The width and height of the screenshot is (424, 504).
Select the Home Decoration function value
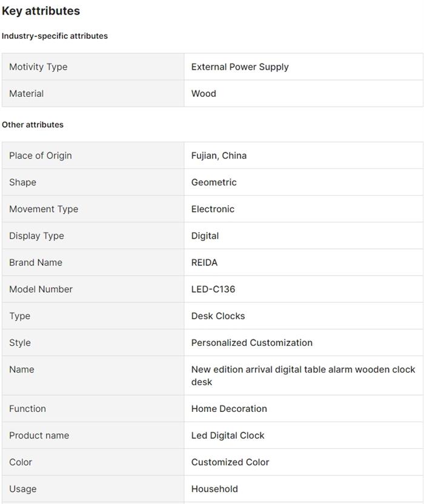point(229,408)
